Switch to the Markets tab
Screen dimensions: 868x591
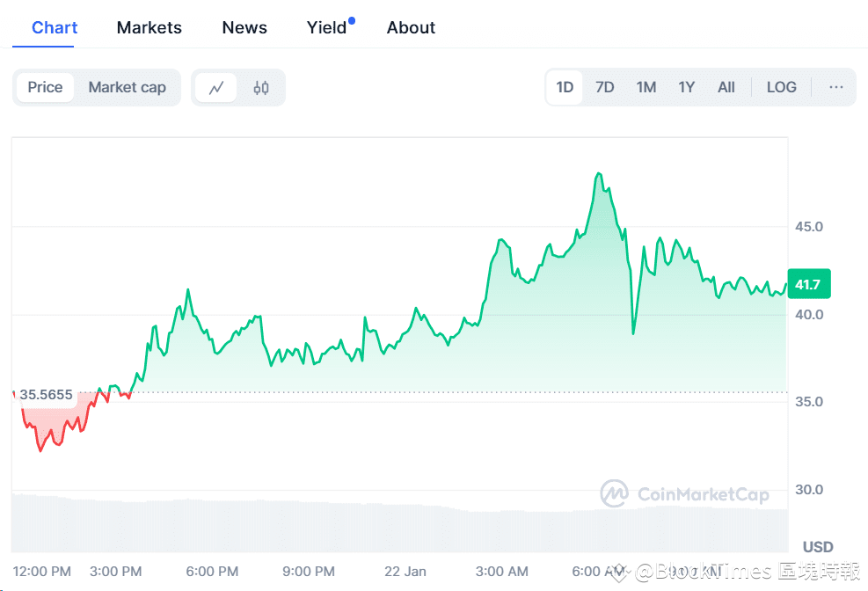coord(150,27)
